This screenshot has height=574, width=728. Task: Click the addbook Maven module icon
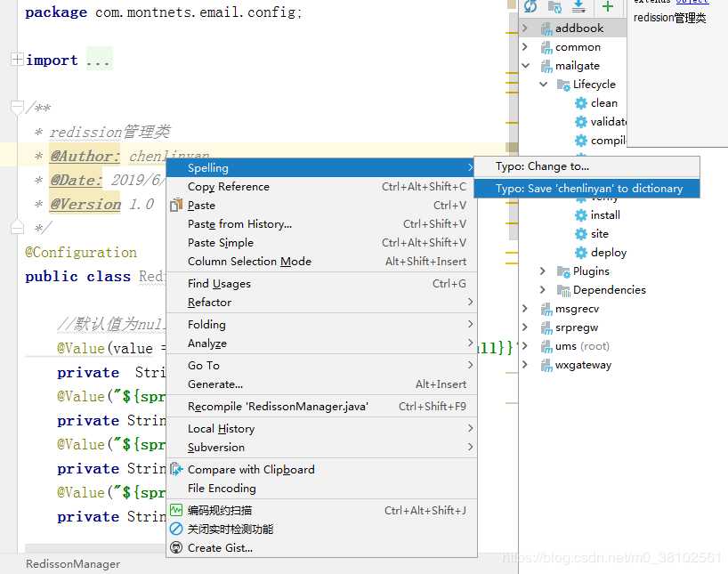point(546,28)
